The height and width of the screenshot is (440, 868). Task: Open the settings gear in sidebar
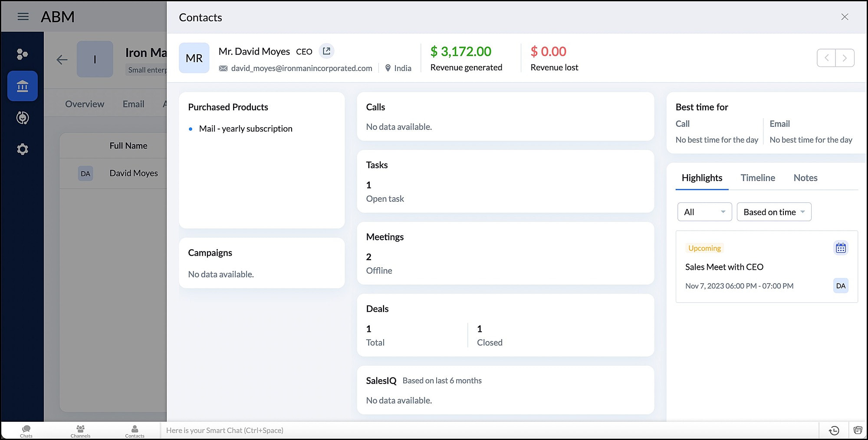tap(23, 149)
